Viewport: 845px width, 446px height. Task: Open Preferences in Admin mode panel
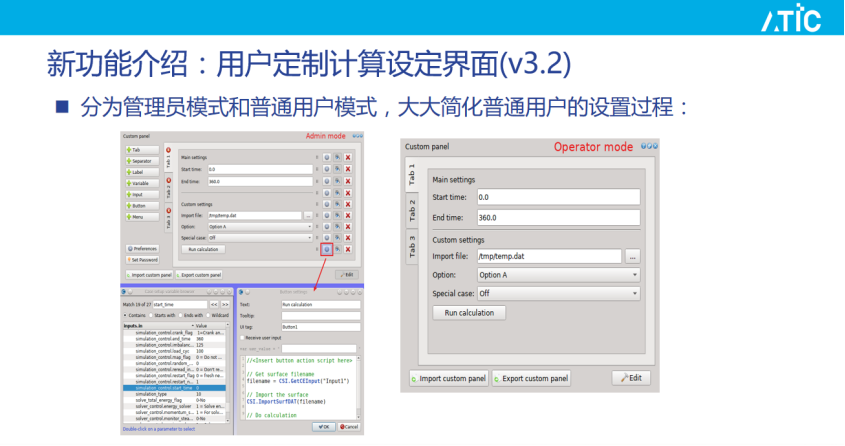pos(142,249)
